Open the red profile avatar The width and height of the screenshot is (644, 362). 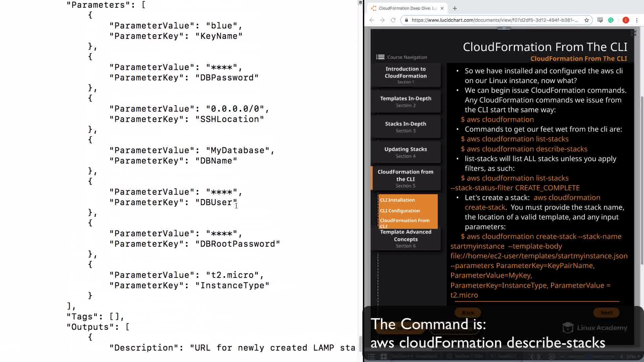[626, 20]
